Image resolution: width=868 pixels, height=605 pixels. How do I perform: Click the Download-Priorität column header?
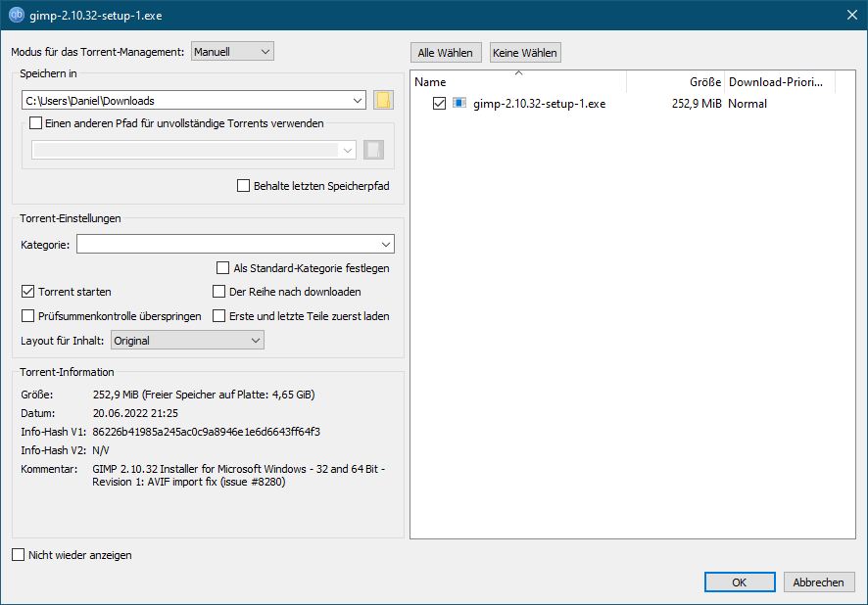780,82
